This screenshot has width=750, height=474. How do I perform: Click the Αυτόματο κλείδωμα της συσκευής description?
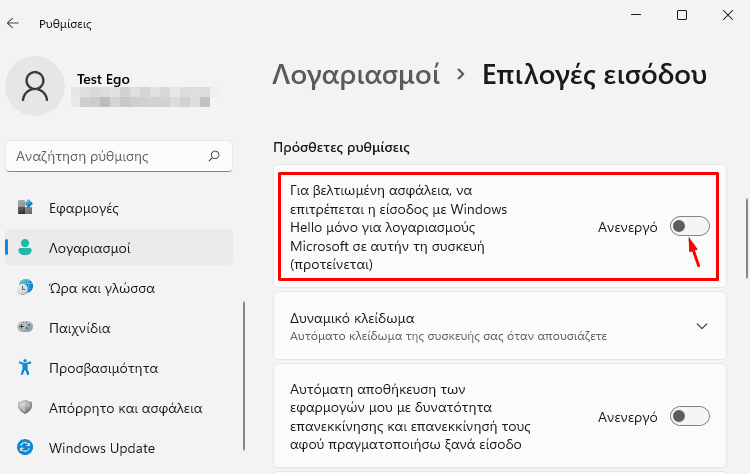point(448,336)
